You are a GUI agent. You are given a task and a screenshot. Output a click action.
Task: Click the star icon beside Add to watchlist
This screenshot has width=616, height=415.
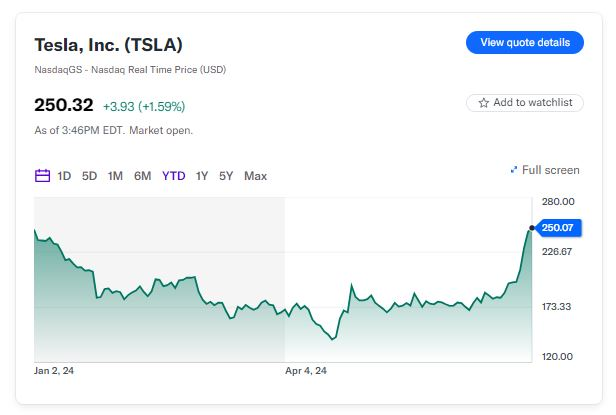(484, 103)
